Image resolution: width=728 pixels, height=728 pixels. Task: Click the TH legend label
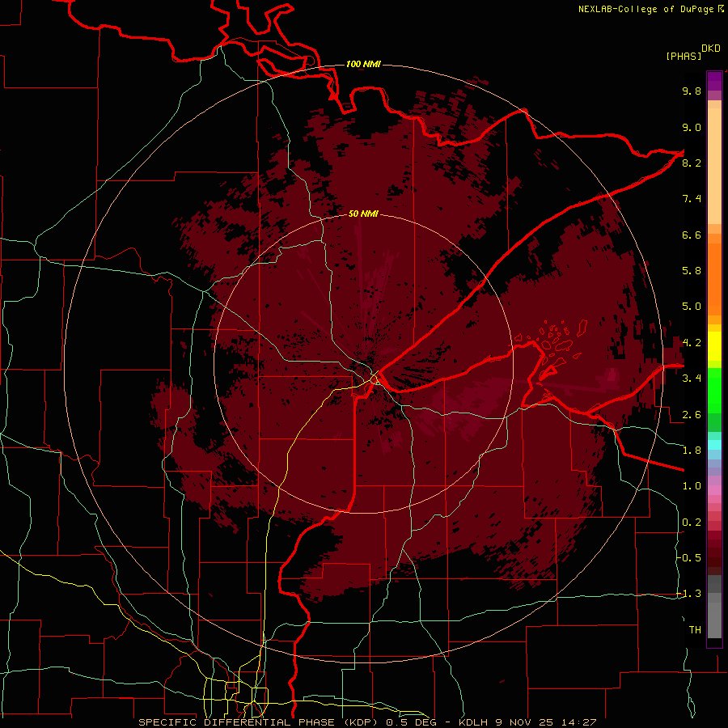[695, 630]
